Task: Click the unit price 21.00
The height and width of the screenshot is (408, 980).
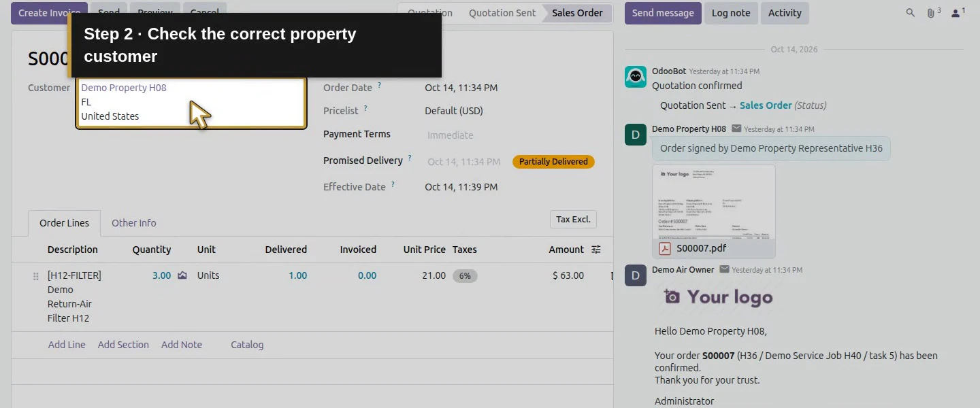Action: (x=434, y=275)
